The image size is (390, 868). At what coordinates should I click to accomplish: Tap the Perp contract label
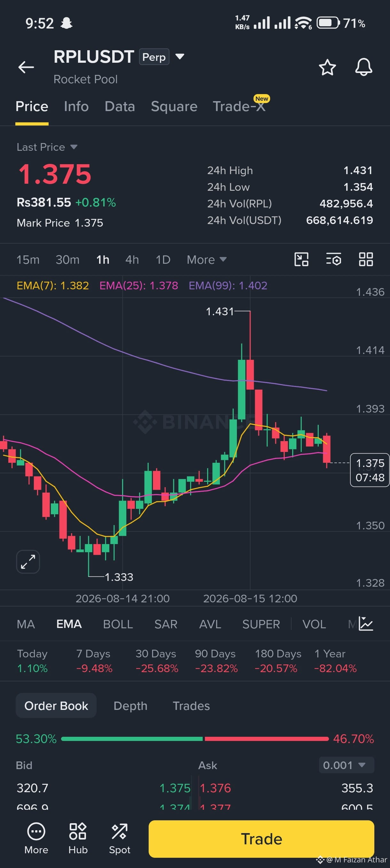[154, 57]
